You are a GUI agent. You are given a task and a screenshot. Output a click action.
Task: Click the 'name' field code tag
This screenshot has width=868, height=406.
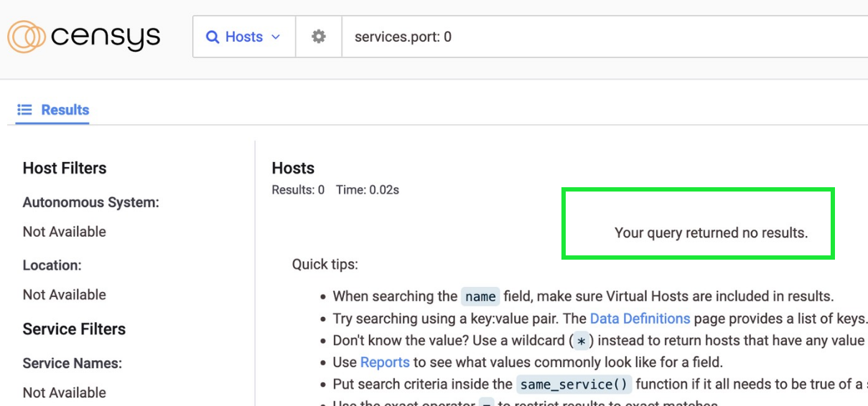(480, 297)
